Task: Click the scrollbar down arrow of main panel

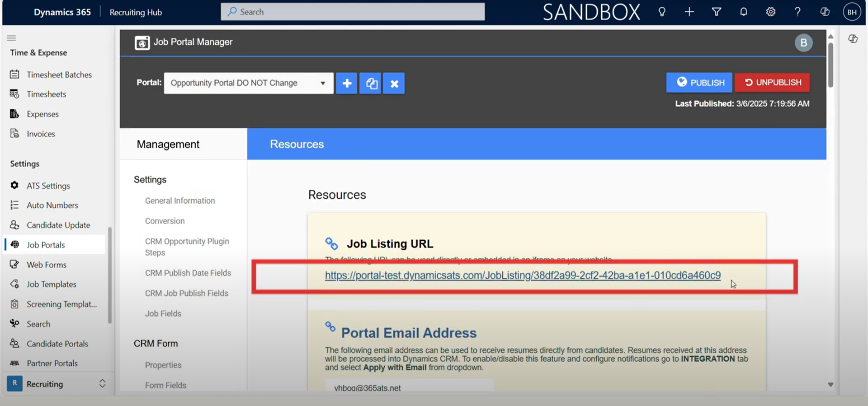Action: [x=830, y=385]
